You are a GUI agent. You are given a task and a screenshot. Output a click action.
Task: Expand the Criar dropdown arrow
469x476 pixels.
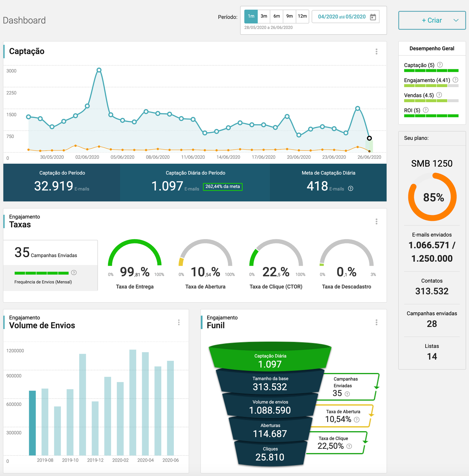pyautogui.click(x=456, y=21)
